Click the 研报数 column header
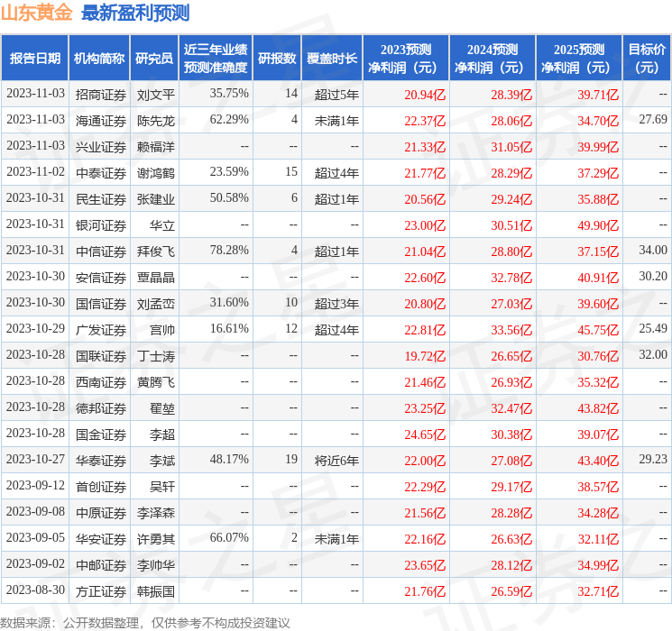 point(277,59)
